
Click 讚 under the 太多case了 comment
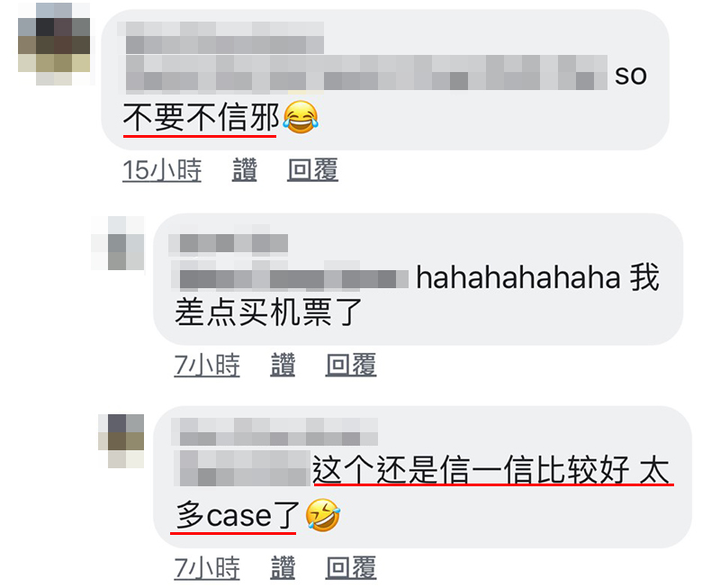(283, 568)
